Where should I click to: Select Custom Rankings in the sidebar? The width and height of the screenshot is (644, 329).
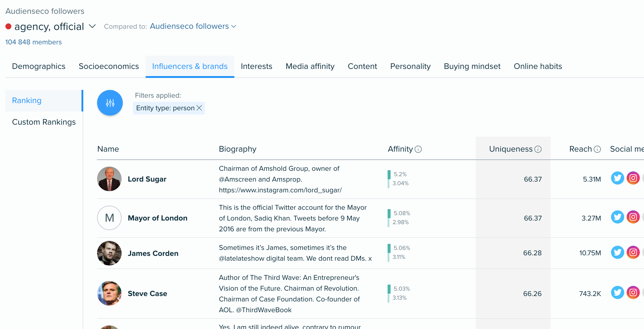(x=44, y=122)
